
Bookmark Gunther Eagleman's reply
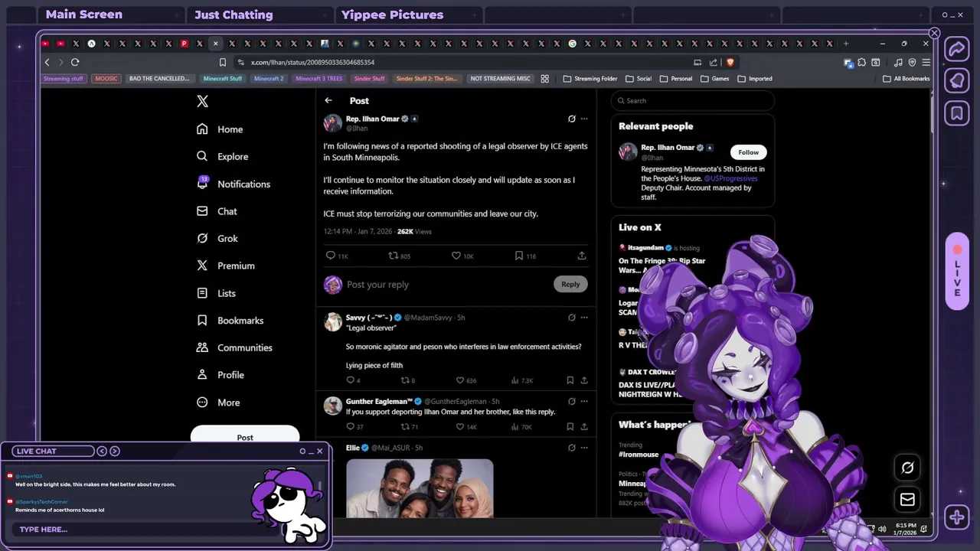(x=570, y=426)
